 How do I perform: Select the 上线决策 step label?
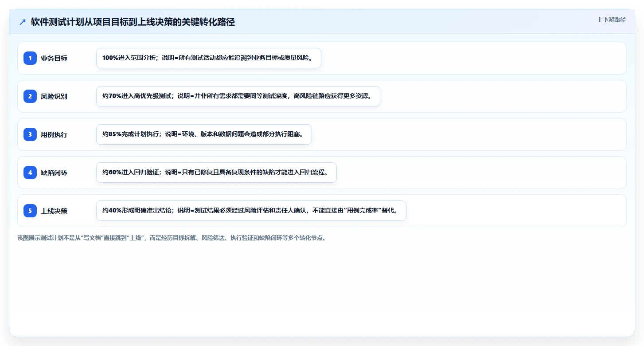[54, 211]
